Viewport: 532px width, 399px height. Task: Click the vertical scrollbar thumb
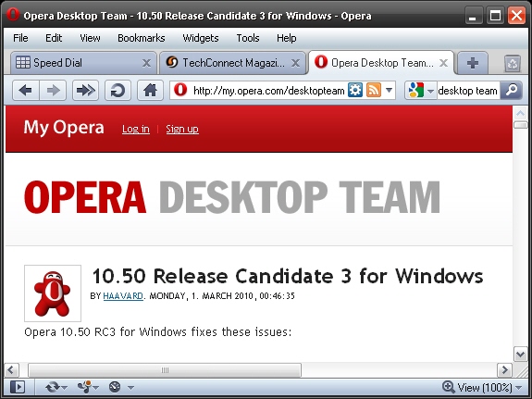coord(521,125)
